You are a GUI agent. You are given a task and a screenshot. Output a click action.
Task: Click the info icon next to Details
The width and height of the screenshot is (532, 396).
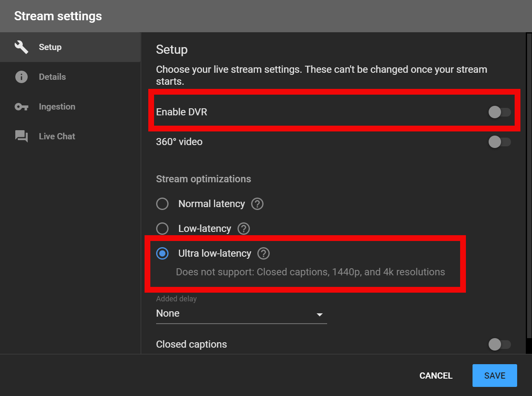21,76
